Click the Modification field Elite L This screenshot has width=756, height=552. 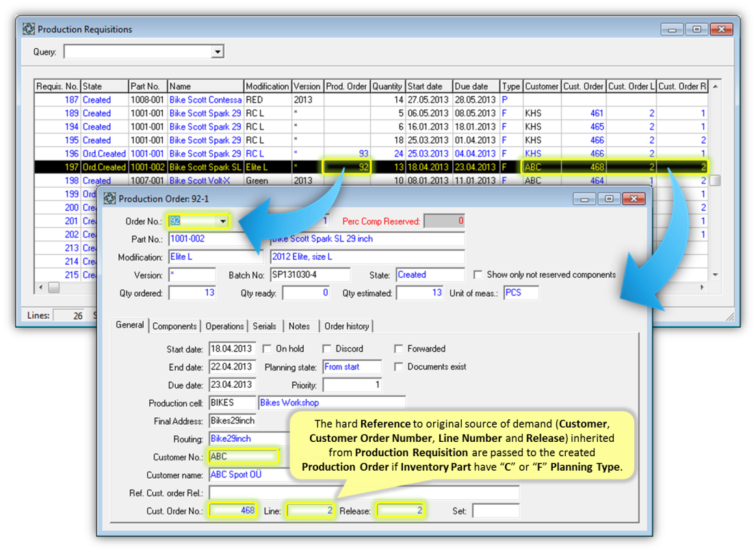click(x=216, y=257)
